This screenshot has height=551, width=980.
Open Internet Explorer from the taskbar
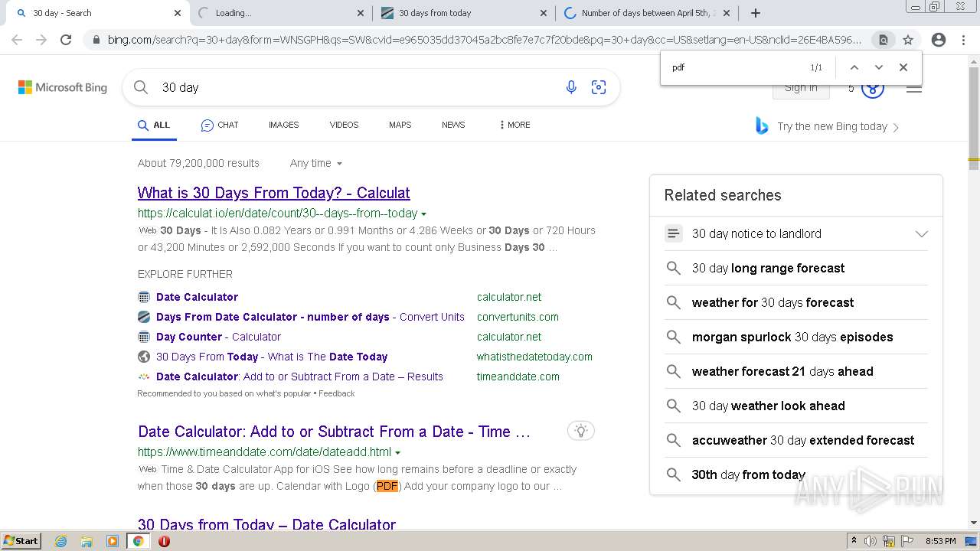pos(60,541)
